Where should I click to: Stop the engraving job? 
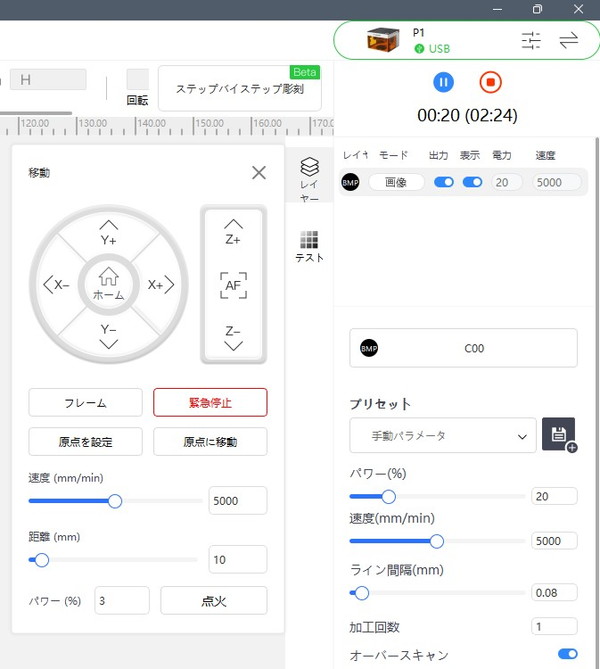pyautogui.click(x=490, y=82)
